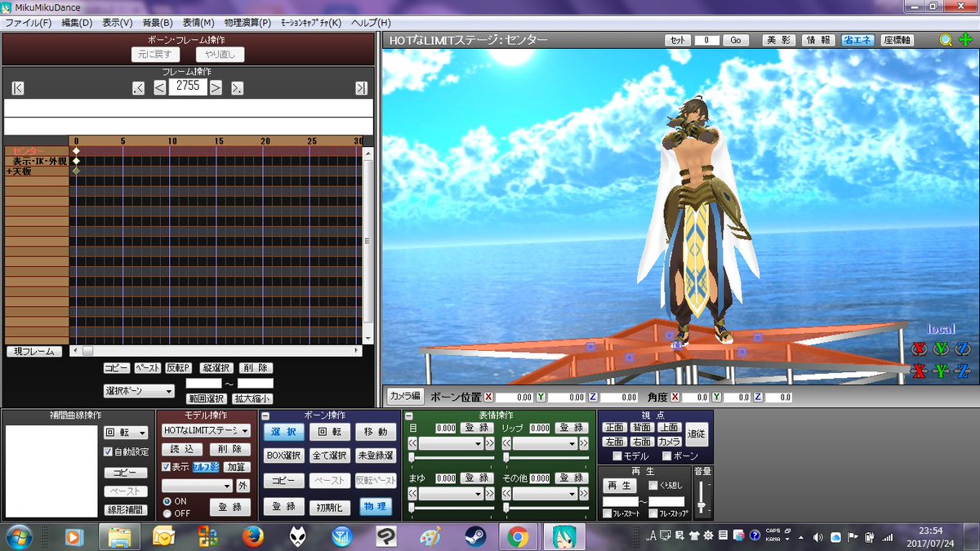Collapse the ボーン操作 panel with minus button
Viewport: 980px width, 551px height.
265,416
